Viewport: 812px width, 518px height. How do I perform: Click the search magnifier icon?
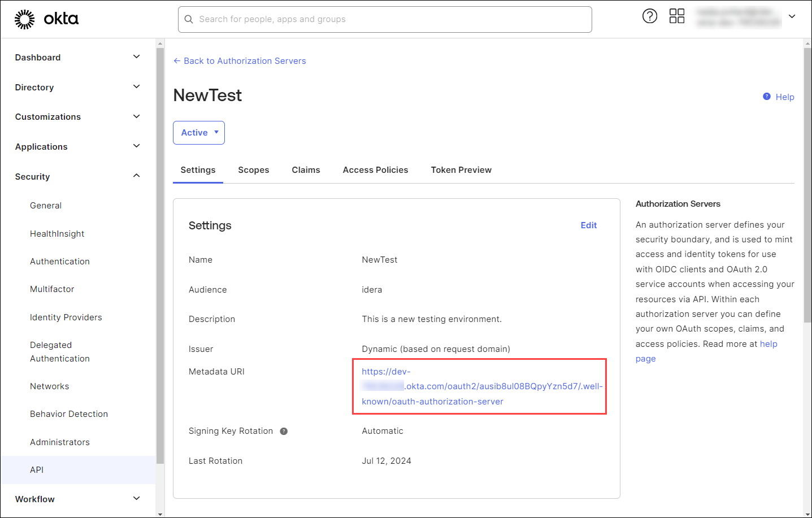pos(189,19)
